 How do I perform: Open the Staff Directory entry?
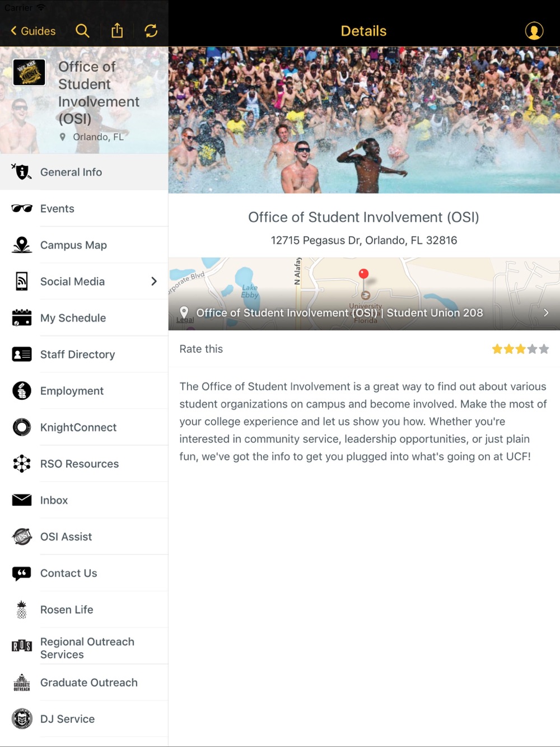click(x=84, y=354)
